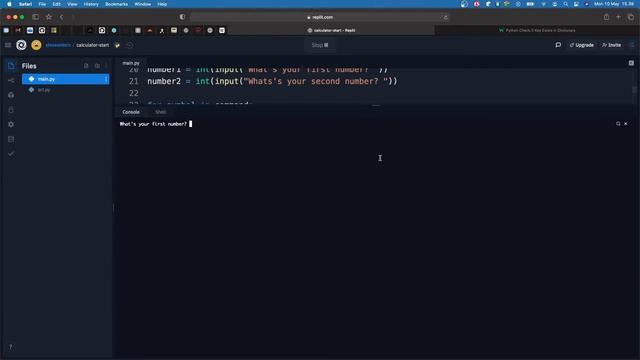Viewport: 640px width, 360px height.
Task: Open the help question mark icon
Action: tap(11, 347)
